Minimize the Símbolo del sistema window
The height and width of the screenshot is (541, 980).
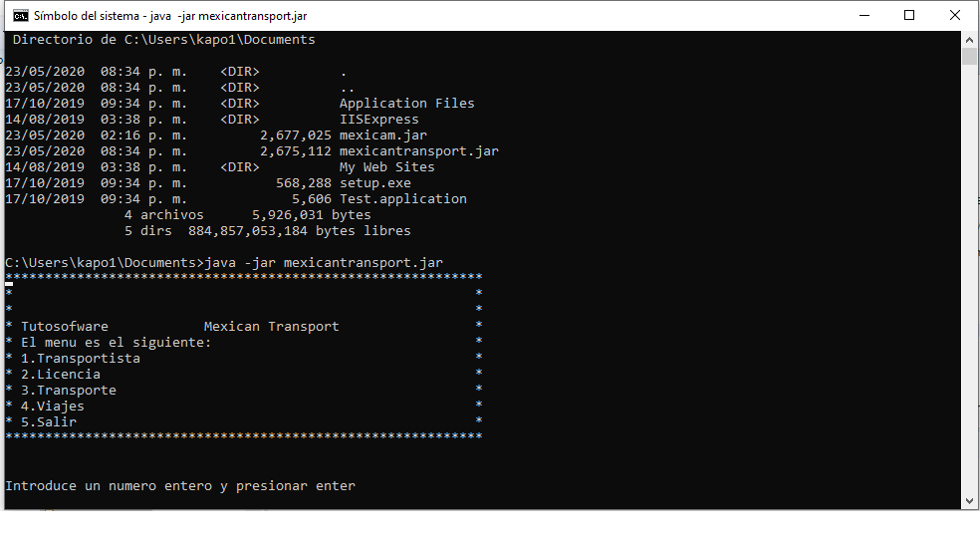coord(865,16)
